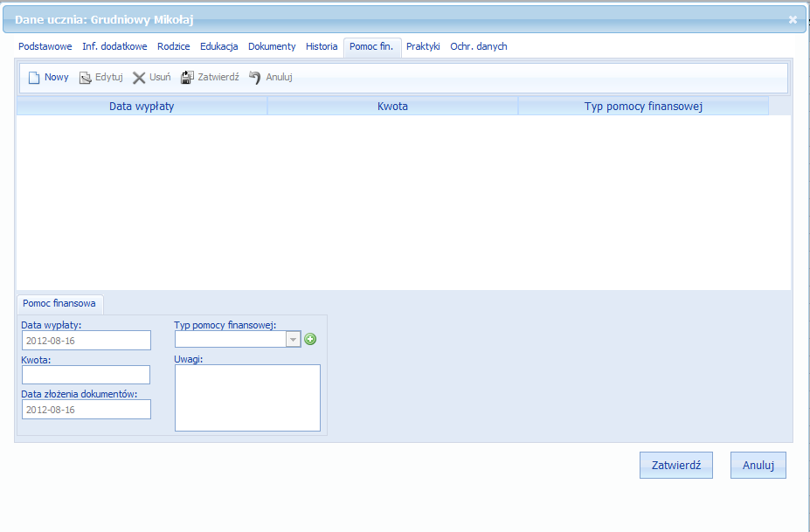Close the Dane ucznia dialog

(x=793, y=20)
